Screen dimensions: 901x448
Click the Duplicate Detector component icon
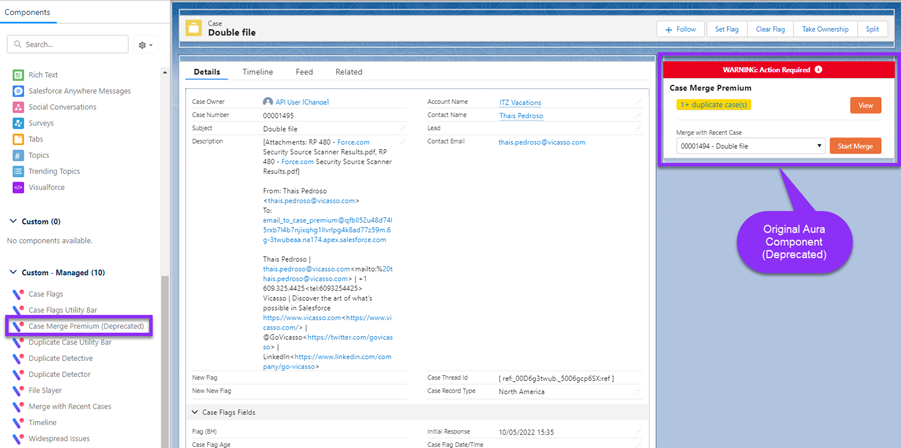[18, 374]
